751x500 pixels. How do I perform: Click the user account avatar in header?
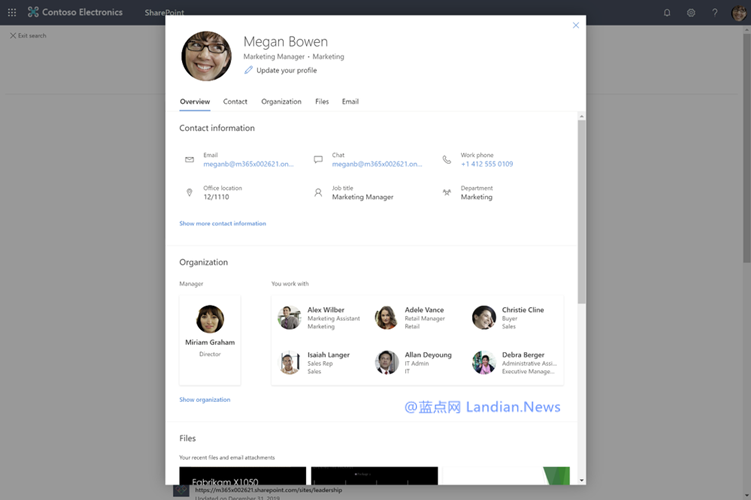[x=738, y=13]
